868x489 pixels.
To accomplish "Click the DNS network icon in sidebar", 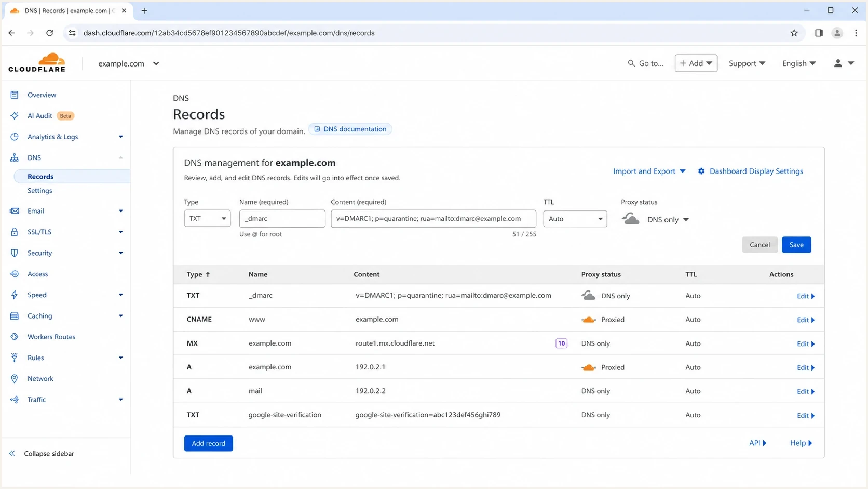I will (15, 157).
